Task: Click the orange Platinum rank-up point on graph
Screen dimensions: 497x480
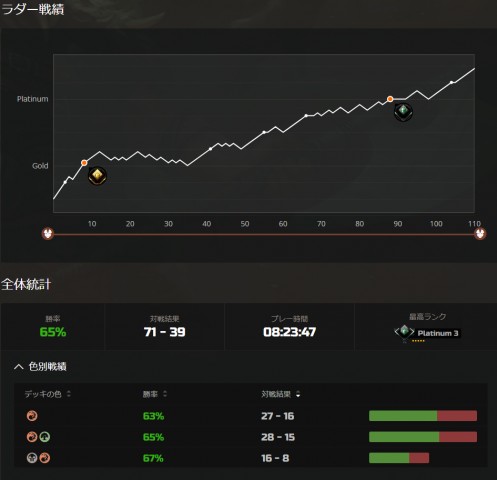Action: (x=390, y=99)
